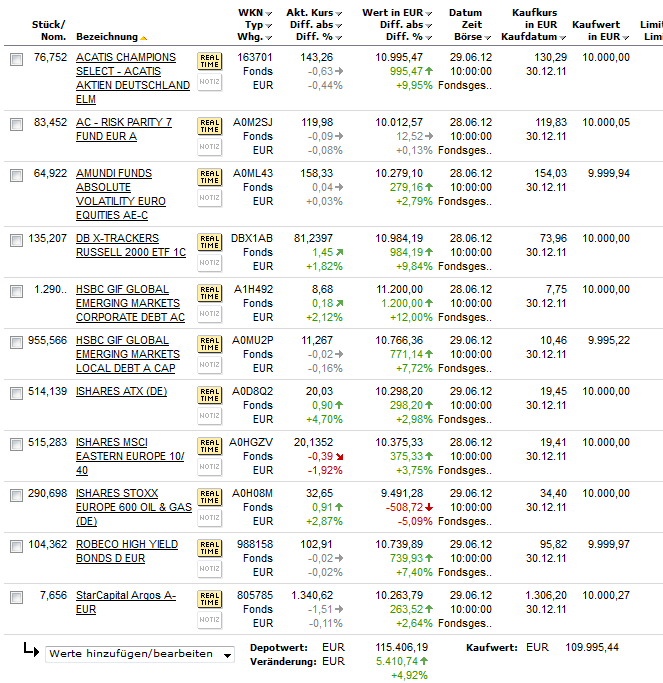Open Real Time quote for DB X-Trackers Russell
The image size is (663, 683).
point(210,242)
